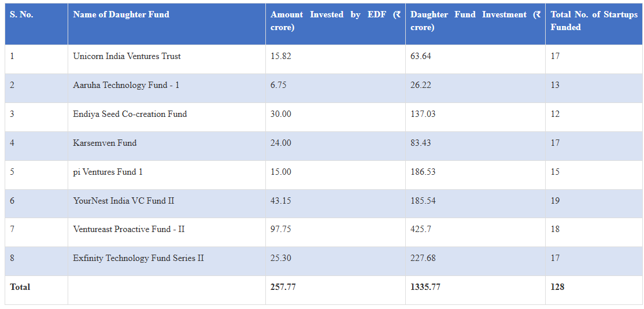644x309 pixels.
Task: Click 'Total No. of Startups Funded' header
Action: (x=594, y=21)
